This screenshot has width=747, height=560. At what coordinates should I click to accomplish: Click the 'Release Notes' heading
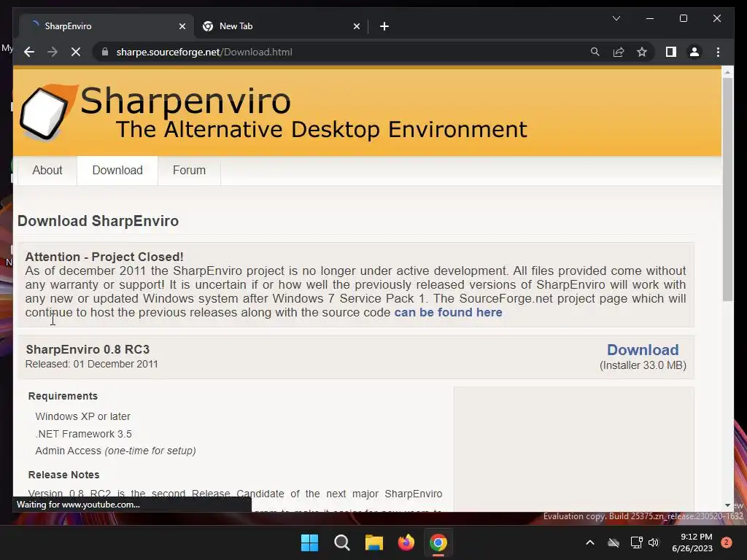pyautogui.click(x=64, y=475)
